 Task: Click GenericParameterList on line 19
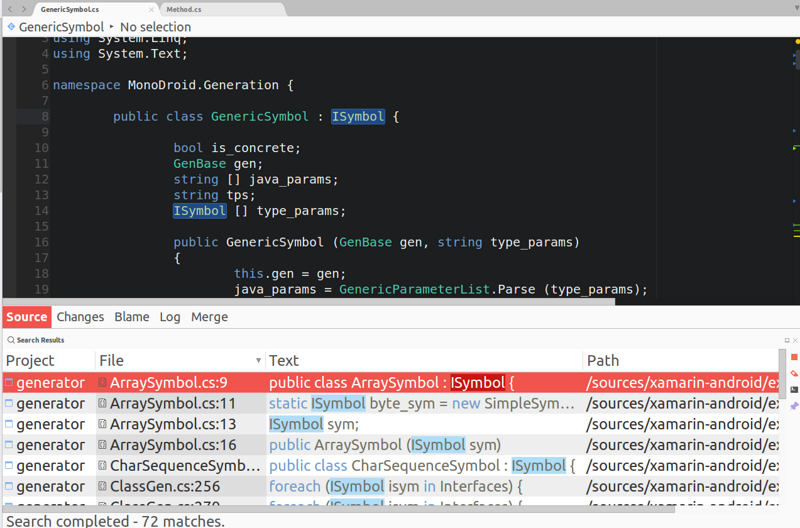pos(414,289)
